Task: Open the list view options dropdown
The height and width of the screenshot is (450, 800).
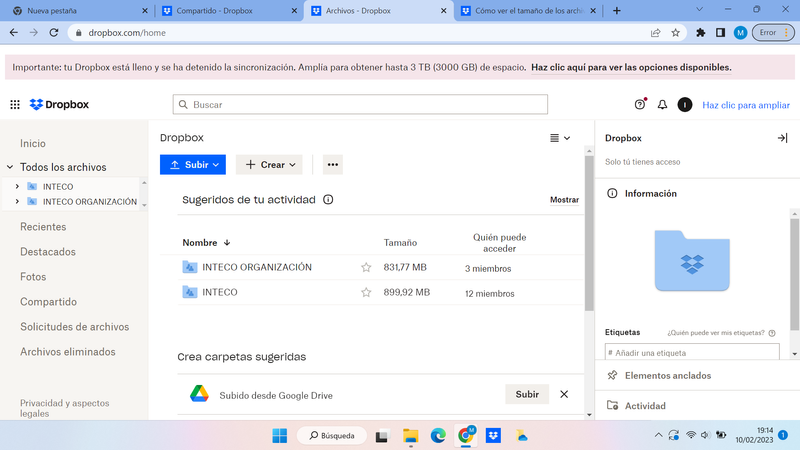Action: coord(560,138)
